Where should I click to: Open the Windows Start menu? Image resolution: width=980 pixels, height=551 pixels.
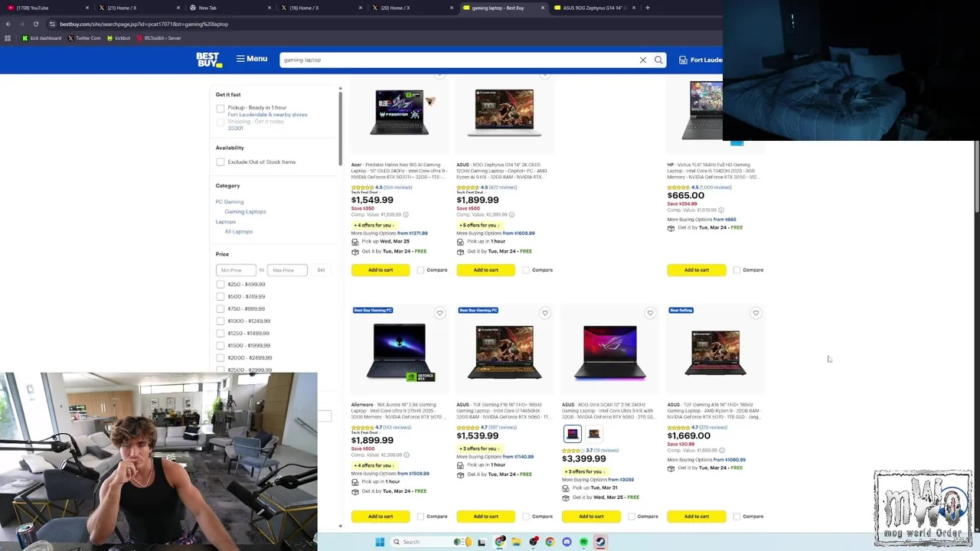pos(380,542)
